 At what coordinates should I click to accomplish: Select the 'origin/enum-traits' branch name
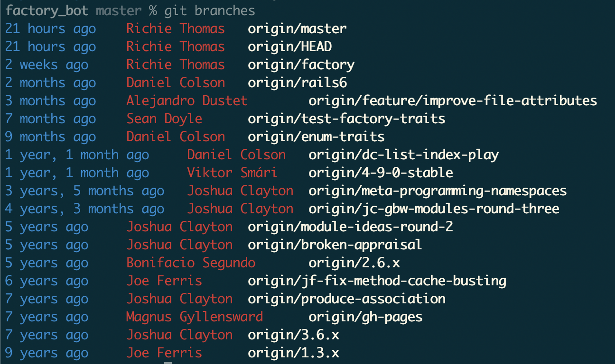tap(316, 137)
